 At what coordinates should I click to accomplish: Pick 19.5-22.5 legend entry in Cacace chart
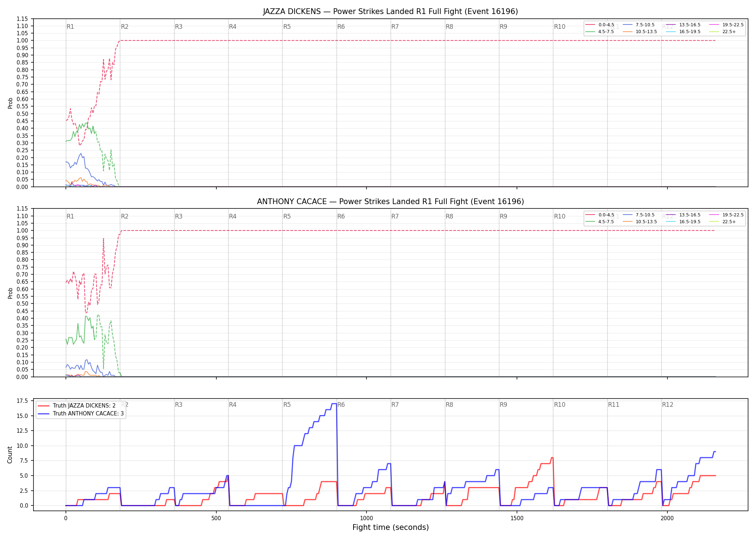point(726,215)
